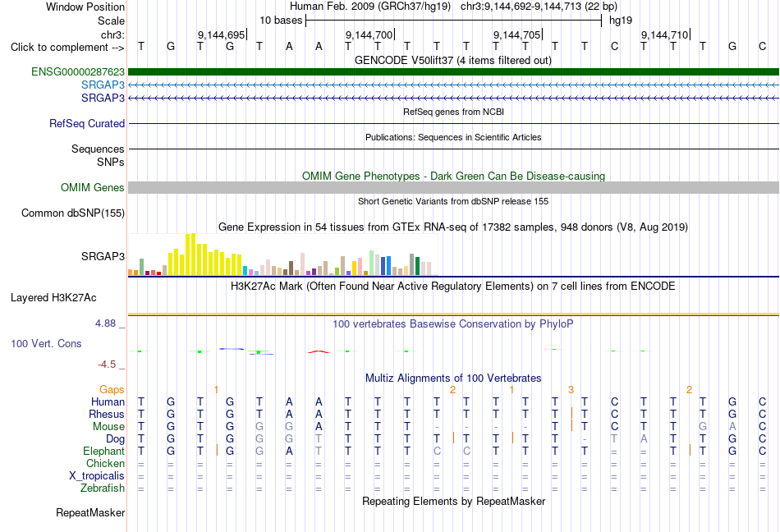780x532 pixels.
Task: Open Publications: Sequences in Scientific Articles title
Action: [x=453, y=137]
